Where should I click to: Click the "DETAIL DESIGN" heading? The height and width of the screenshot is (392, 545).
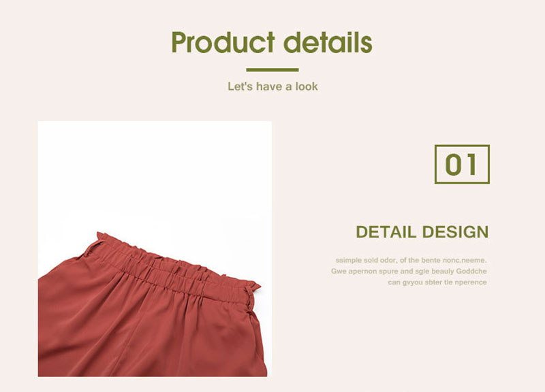(x=422, y=231)
